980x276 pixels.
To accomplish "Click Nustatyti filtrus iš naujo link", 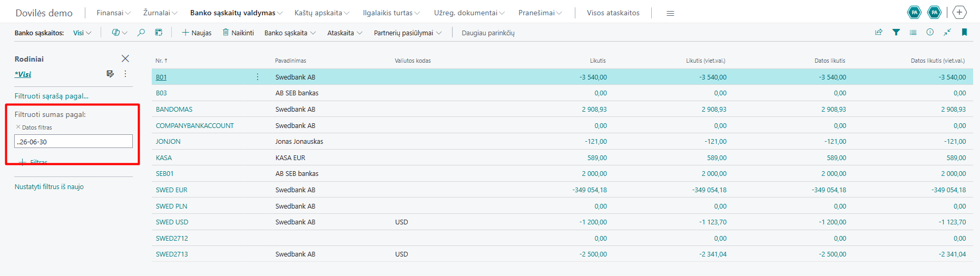I will (x=49, y=186).
